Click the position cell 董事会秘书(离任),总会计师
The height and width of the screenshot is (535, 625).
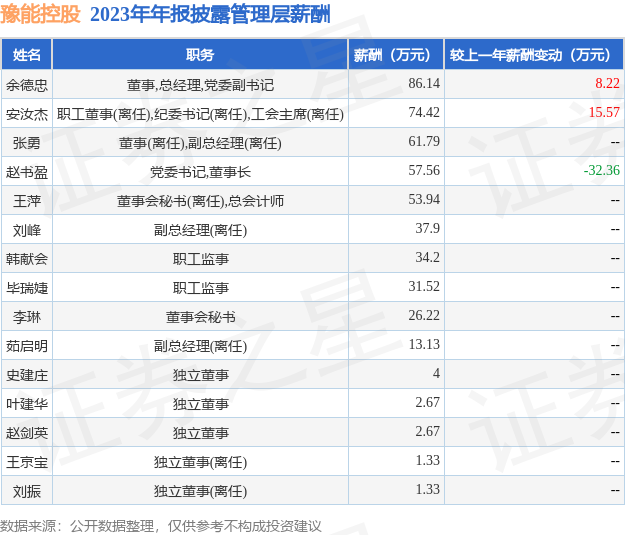(200, 201)
